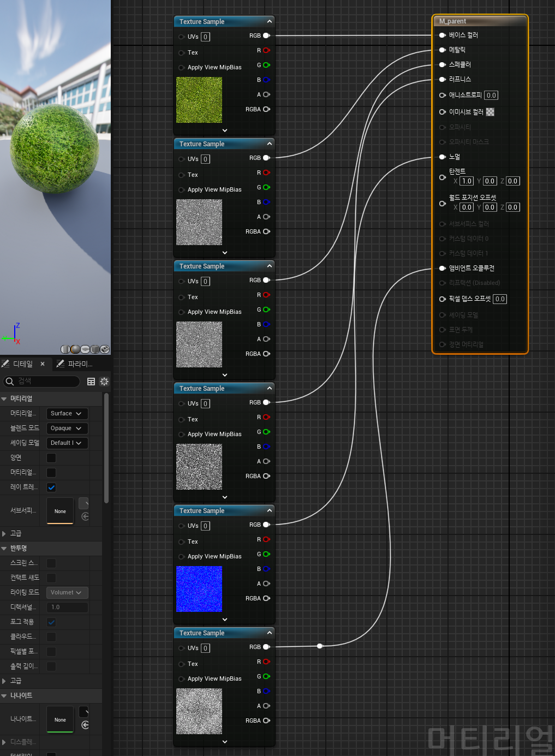Click 앰비언트 오클루전 input pin
Viewport: 555px width, 756px height.
(x=443, y=268)
